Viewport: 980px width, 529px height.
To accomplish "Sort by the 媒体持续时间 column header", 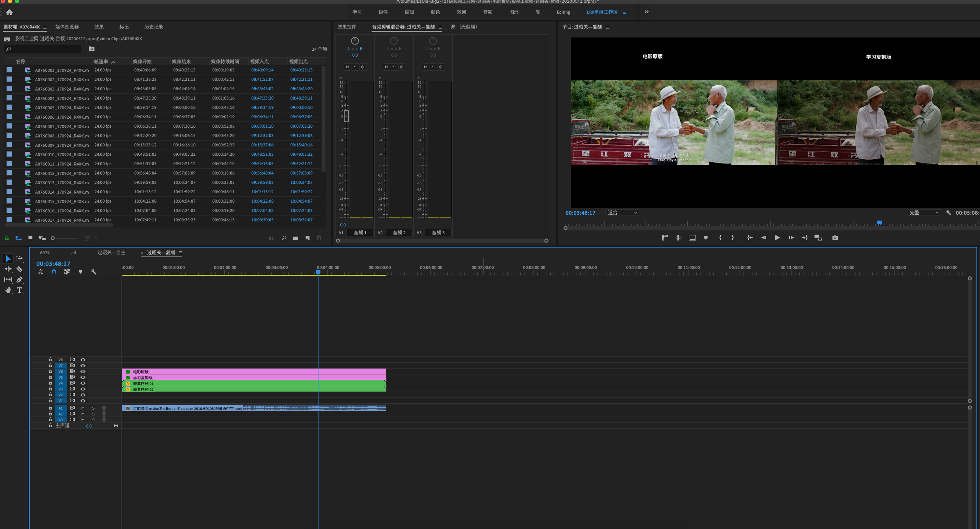I will click(x=225, y=62).
